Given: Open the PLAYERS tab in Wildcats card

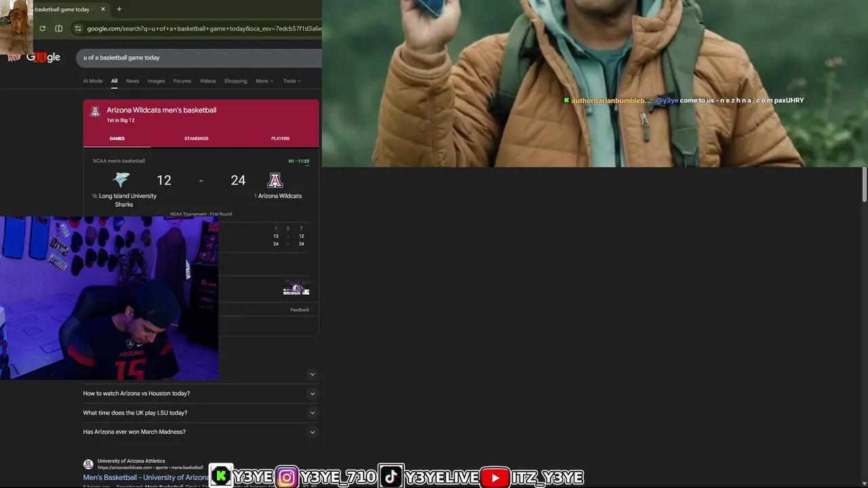Looking at the screenshot, I should pos(280,138).
